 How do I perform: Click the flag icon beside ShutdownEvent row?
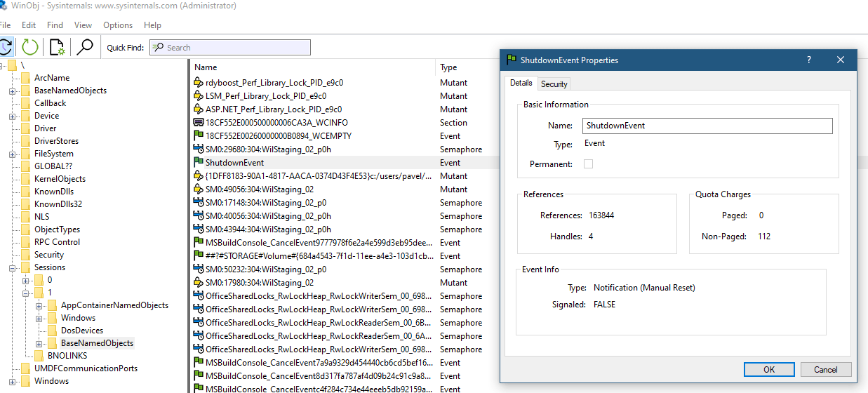coord(199,163)
